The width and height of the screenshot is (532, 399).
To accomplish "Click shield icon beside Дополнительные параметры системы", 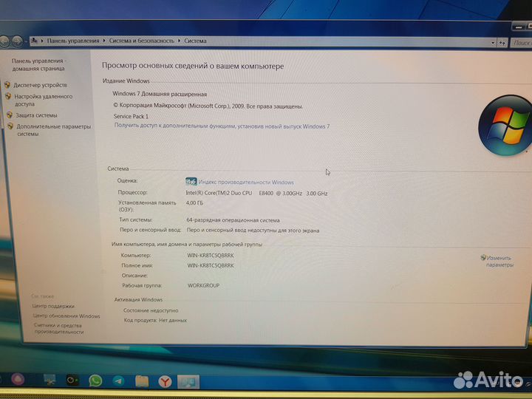I will pyautogui.click(x=10, y=126).
